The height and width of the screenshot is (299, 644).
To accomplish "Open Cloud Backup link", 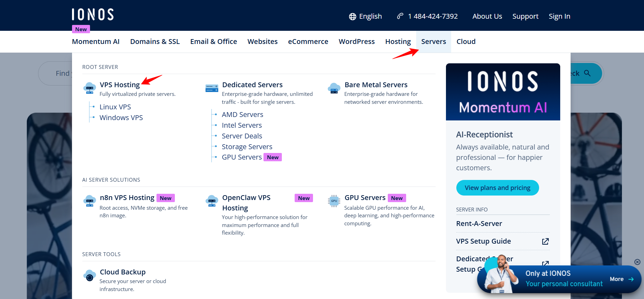I will (123, 272).
